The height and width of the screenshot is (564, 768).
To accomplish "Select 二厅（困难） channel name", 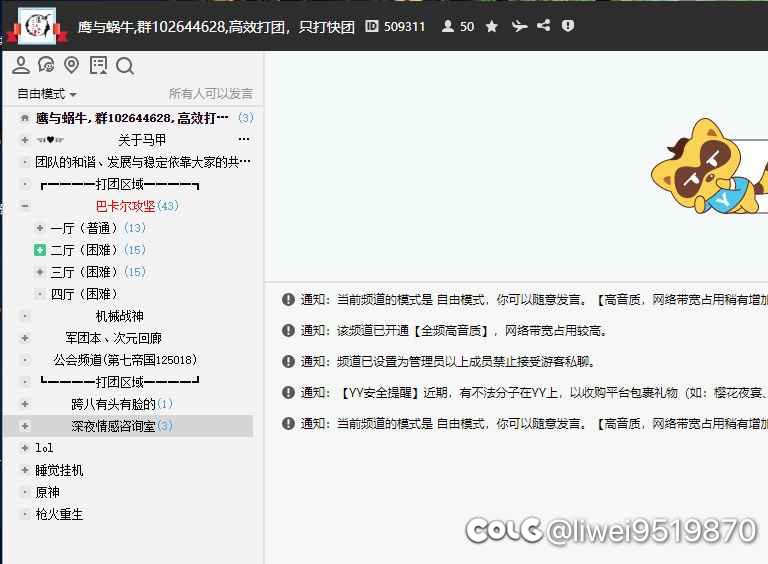I will pyautogui.click(x=84, y=250).
